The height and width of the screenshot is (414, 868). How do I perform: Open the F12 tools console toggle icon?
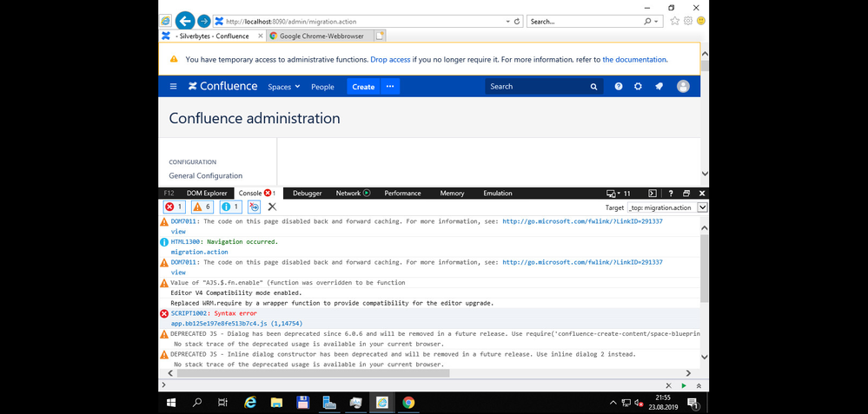653,194
